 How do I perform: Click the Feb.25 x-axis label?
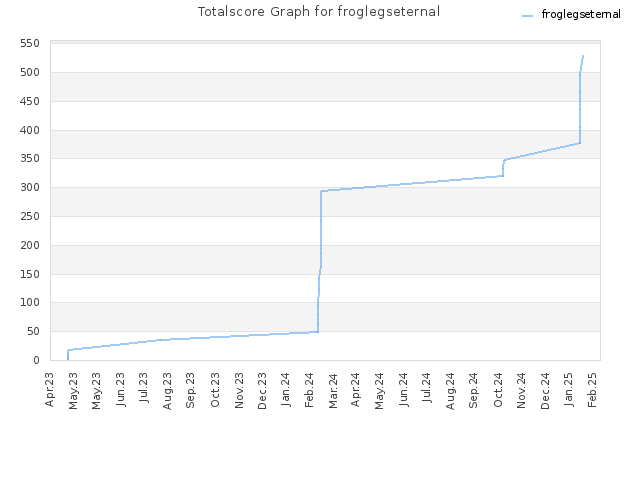(593, 390)
